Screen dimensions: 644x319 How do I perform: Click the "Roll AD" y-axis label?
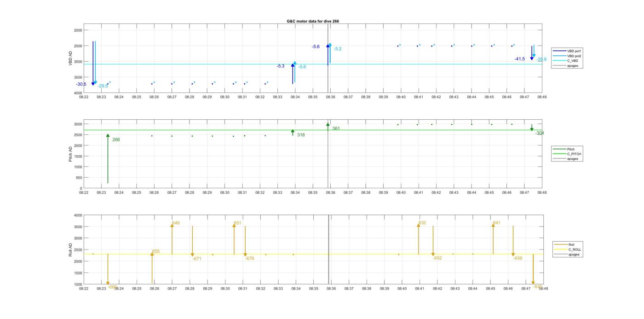click(x=70, y=250)
